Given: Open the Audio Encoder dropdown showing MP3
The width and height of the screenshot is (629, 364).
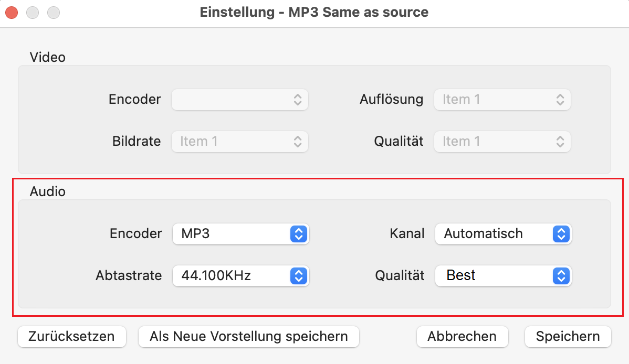Looking at the screenshot, I should [240, 234].
